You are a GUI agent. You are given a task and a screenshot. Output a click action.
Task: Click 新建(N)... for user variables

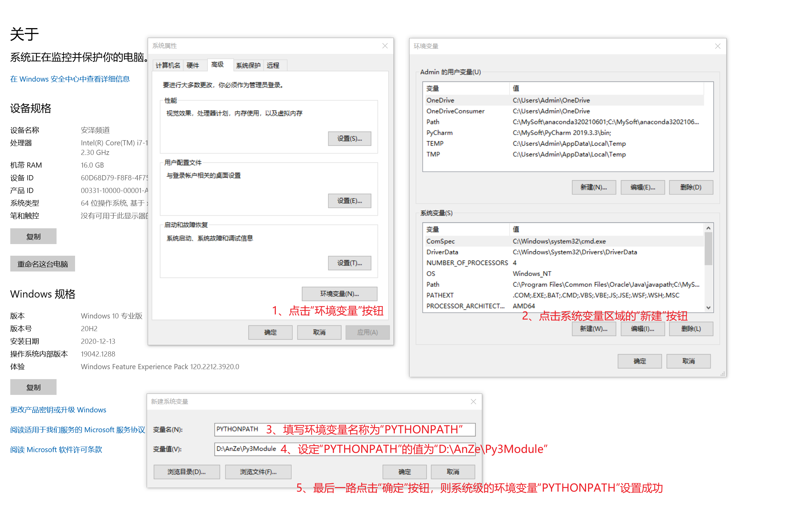[x=594, y=188]
